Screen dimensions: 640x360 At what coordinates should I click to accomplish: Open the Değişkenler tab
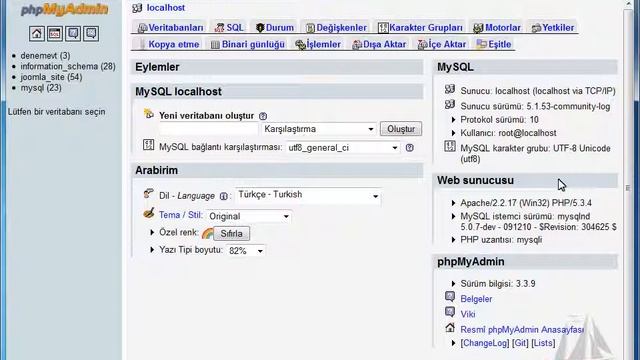coord(336,28)
